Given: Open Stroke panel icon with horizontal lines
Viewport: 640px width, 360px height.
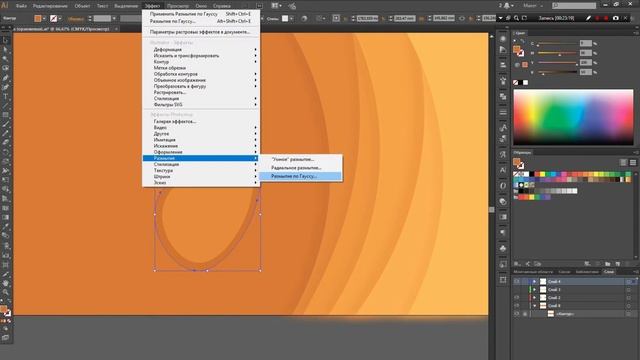Looking at the screenshot, I should pos(503,112).
